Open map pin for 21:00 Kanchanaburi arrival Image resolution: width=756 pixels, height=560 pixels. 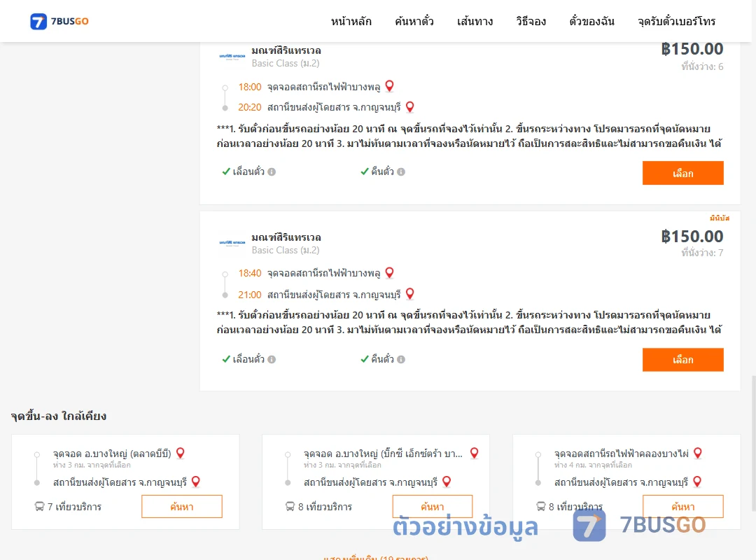(409, 294)
